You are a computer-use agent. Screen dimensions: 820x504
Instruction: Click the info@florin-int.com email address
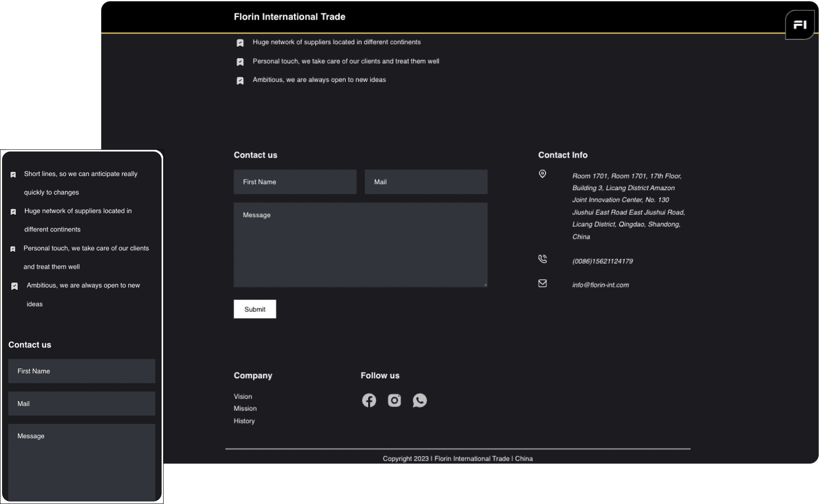click(600, 285)
